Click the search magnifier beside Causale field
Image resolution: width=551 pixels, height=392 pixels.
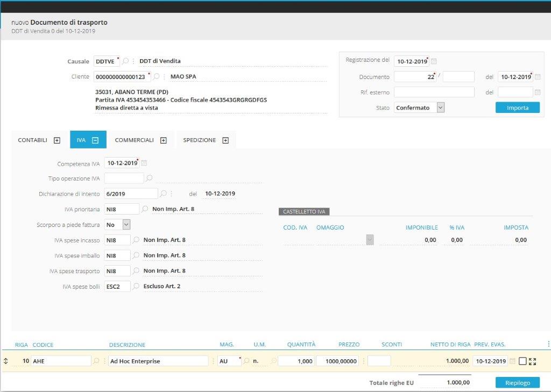click(x=125, y=61)
